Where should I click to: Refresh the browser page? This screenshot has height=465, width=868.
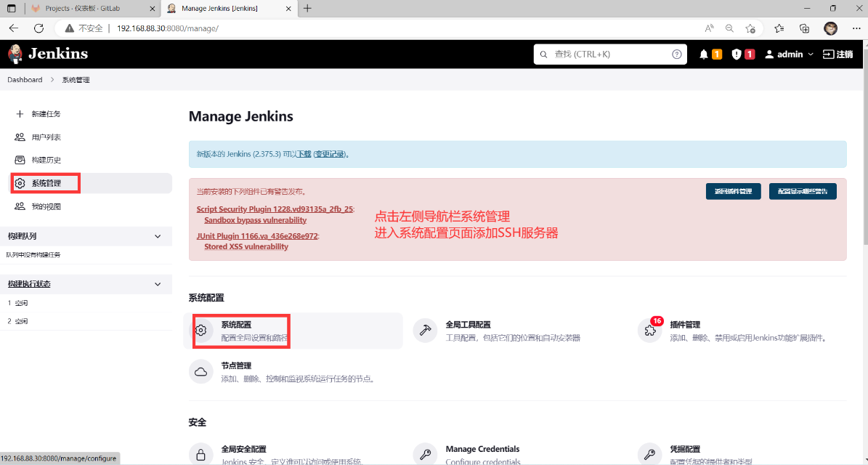[x=38, y=28]
